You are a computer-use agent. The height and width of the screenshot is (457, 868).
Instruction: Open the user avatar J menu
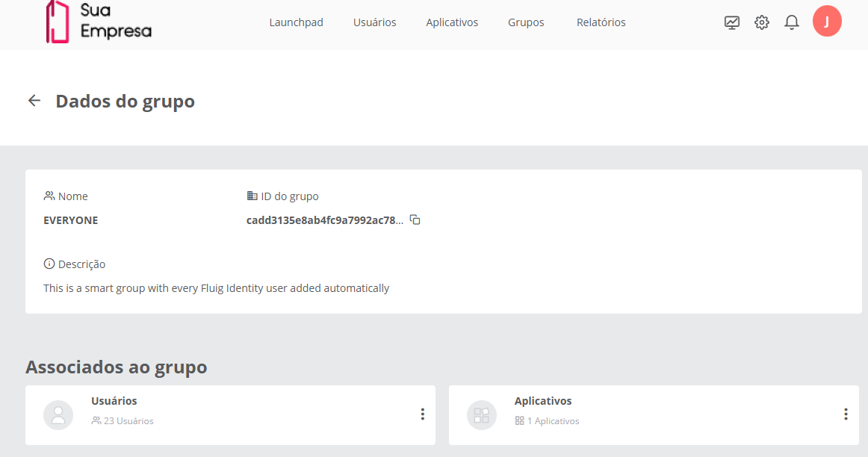(827, 21)
